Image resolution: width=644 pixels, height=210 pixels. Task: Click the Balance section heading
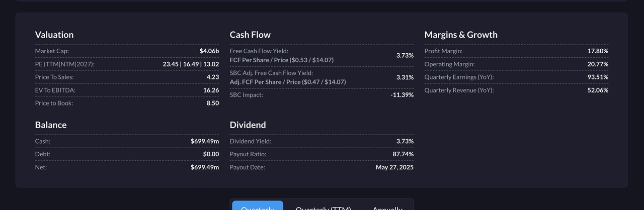51,125
